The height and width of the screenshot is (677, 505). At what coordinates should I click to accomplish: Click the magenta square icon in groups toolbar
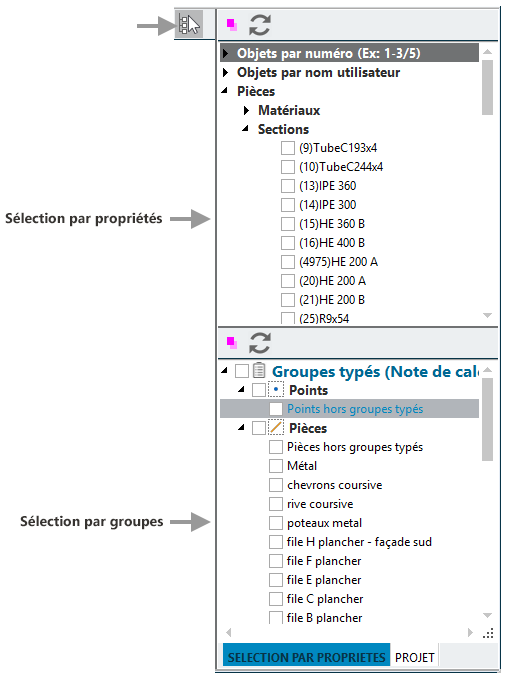point(232,343)
